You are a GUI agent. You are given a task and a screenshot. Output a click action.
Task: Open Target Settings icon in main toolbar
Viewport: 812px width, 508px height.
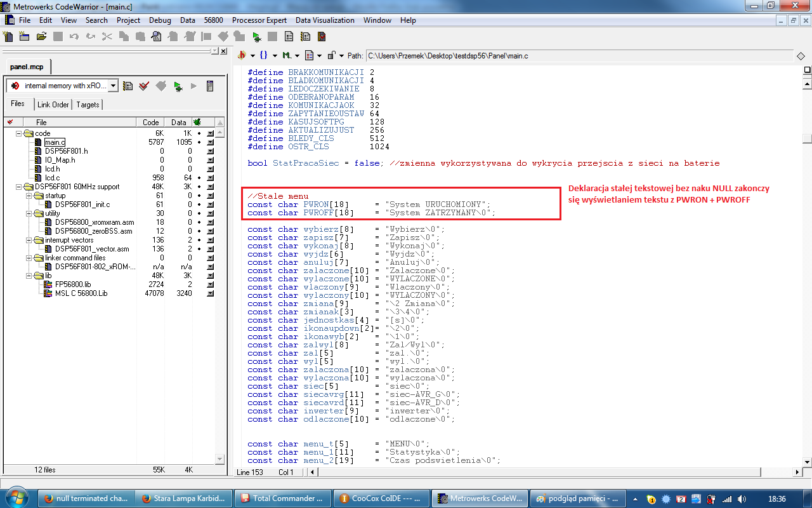(305, 37)
